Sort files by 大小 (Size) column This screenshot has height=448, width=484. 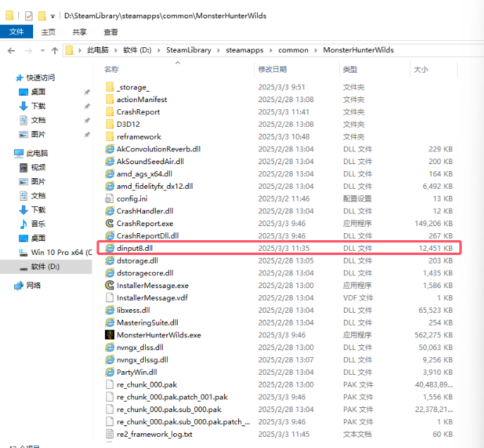pos(420,70)
